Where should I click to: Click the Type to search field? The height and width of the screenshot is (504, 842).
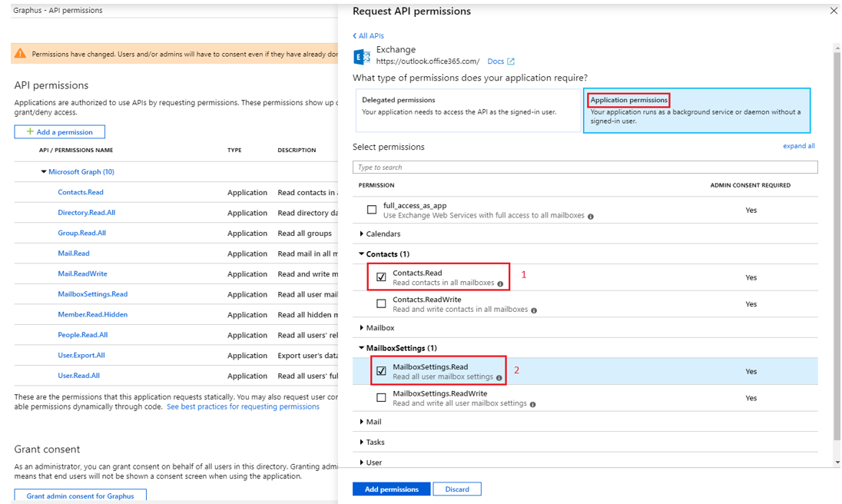point(585,167)
